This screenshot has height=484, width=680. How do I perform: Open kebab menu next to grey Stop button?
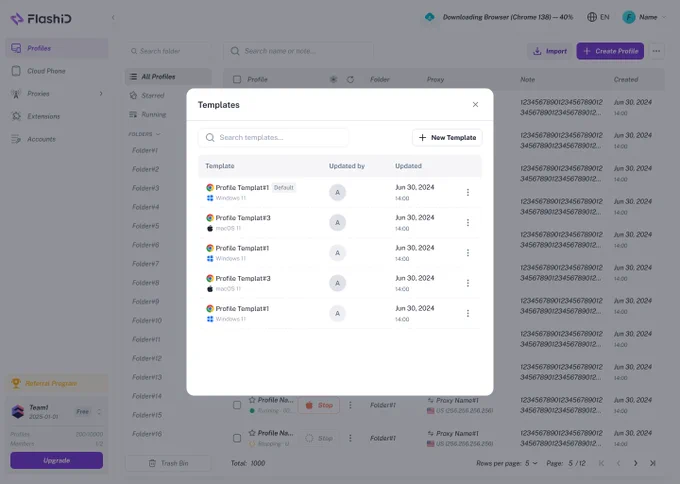pyautogui.click(x=350, y=438)
